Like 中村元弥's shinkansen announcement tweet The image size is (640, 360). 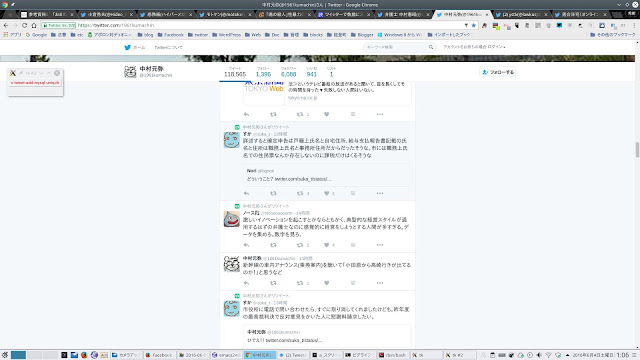[327, 283]
